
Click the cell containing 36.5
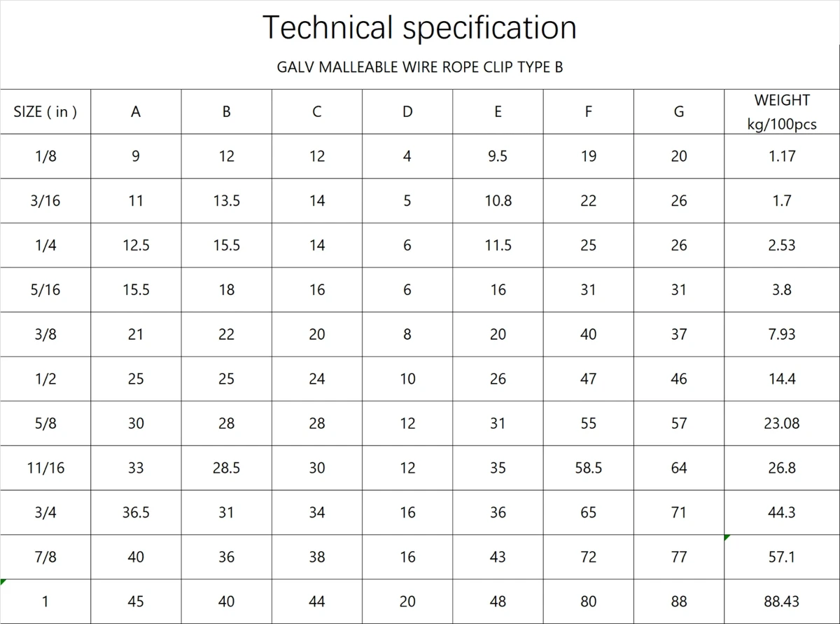coord(136,513)
